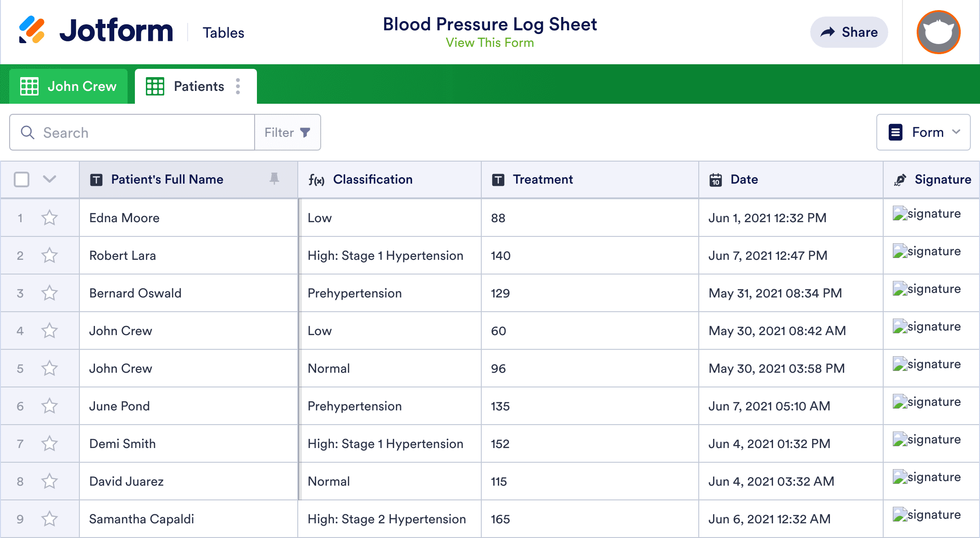Open the Form view dropdown
This screenshot has height=538, width=980.
tap(923, 132)
